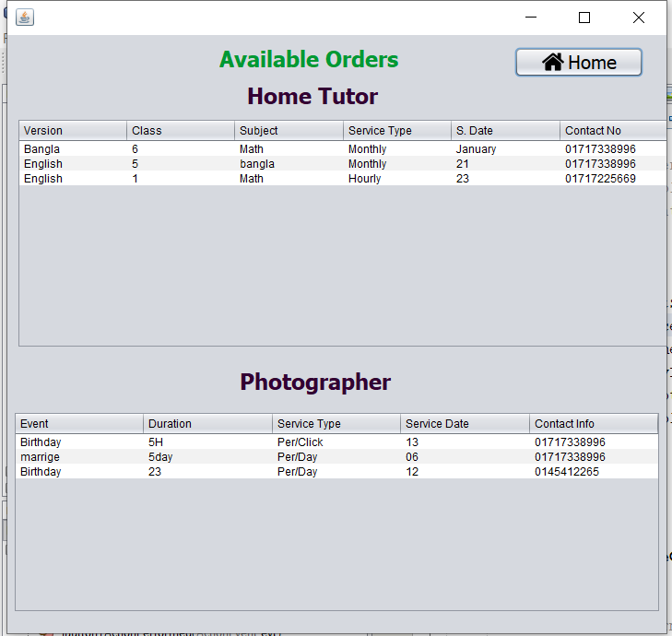Select lowercase bangla subject cell
Screen dimensions: 672x636
pos(289,164)
